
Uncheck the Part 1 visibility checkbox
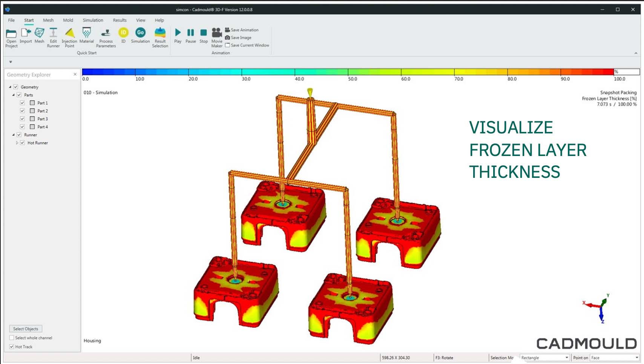pyautogui.click(x=22, y=102)
